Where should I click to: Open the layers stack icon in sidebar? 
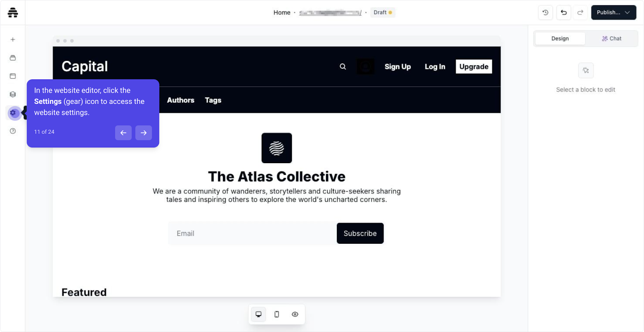tap(13, 94)
